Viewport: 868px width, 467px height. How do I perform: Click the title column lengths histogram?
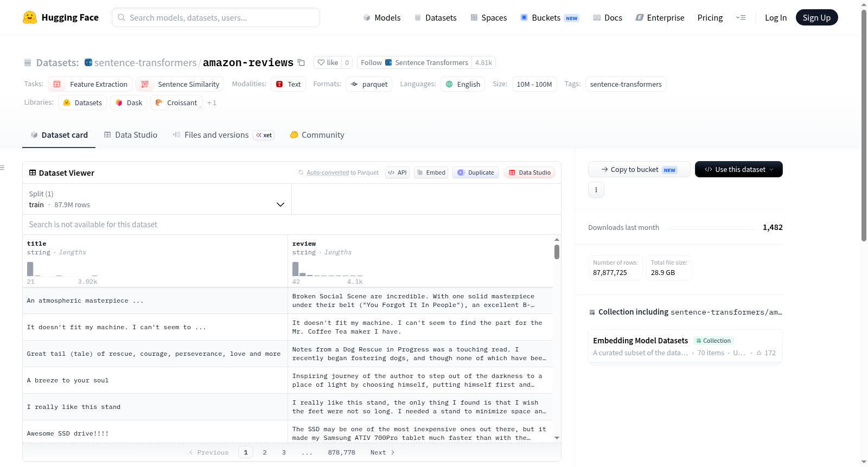pos(62,270)
